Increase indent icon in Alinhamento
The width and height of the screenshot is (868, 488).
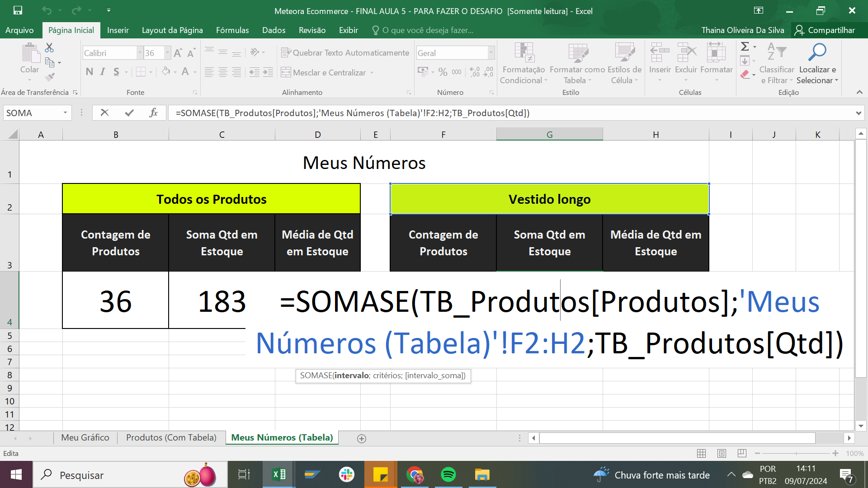(268, 72)
